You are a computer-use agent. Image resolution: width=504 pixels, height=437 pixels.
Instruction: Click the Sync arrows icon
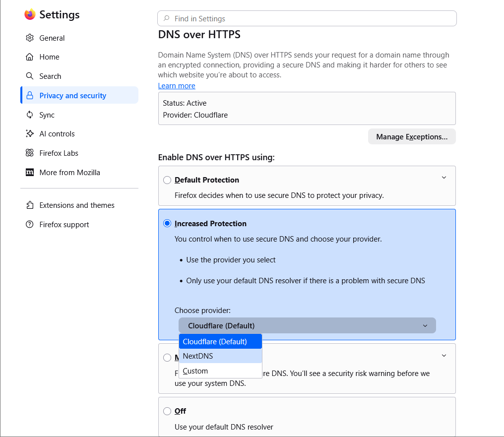(30, 115)
